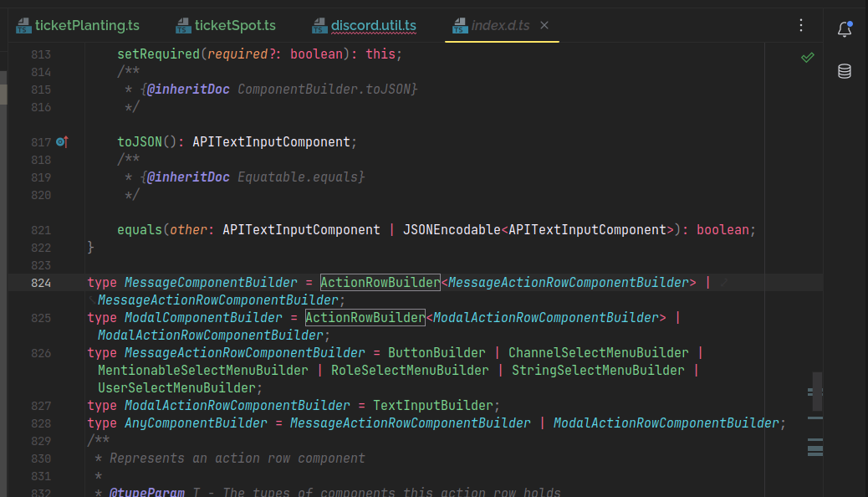Click line number 824 in the gutter
Viewport: 868px width, 497px height.
click(39, 282)
